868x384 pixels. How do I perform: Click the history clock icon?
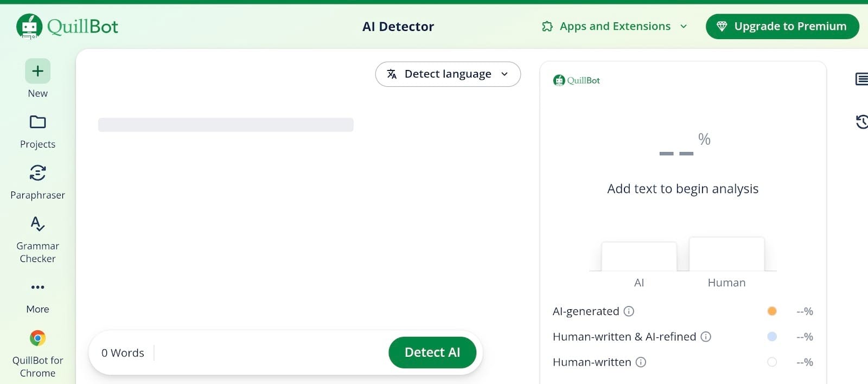(862, 121)
